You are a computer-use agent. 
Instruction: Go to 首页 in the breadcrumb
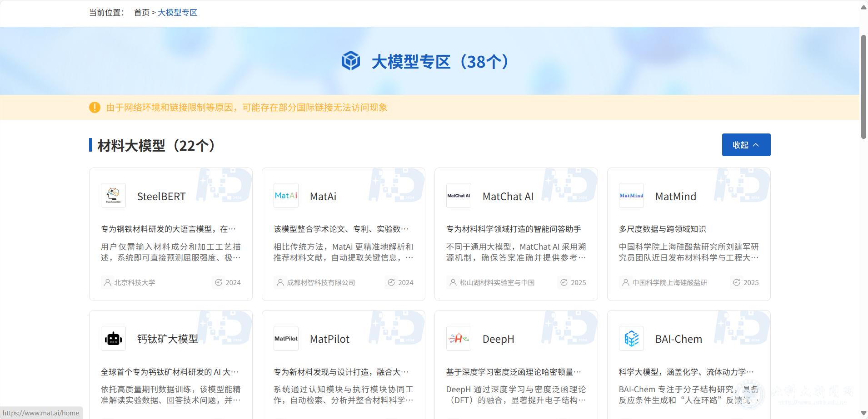coord(142,13)
